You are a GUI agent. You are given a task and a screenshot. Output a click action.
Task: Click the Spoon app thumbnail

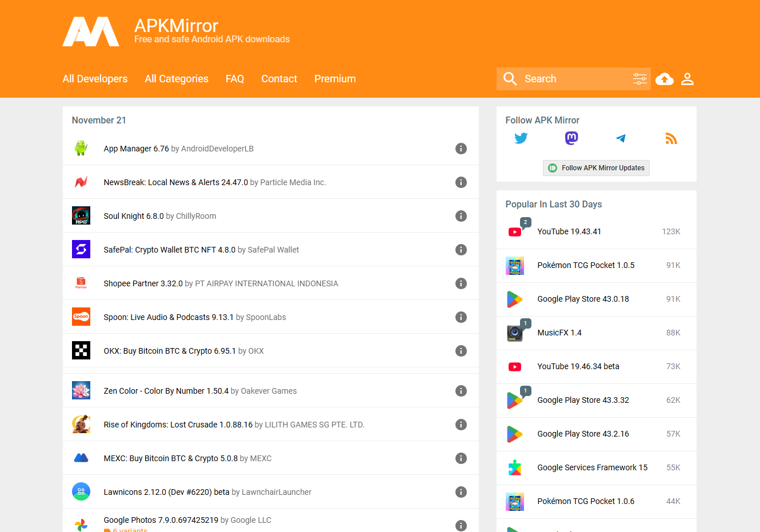[x=81, y=317]
